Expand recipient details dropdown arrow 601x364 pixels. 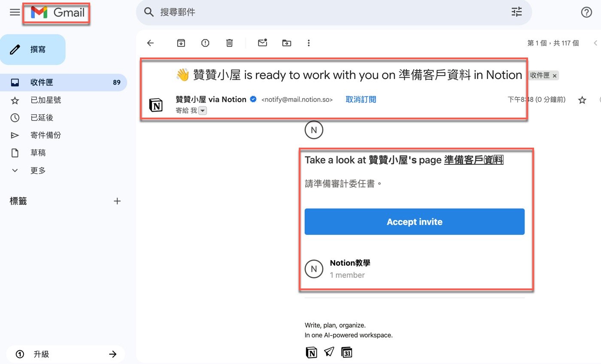203,111
